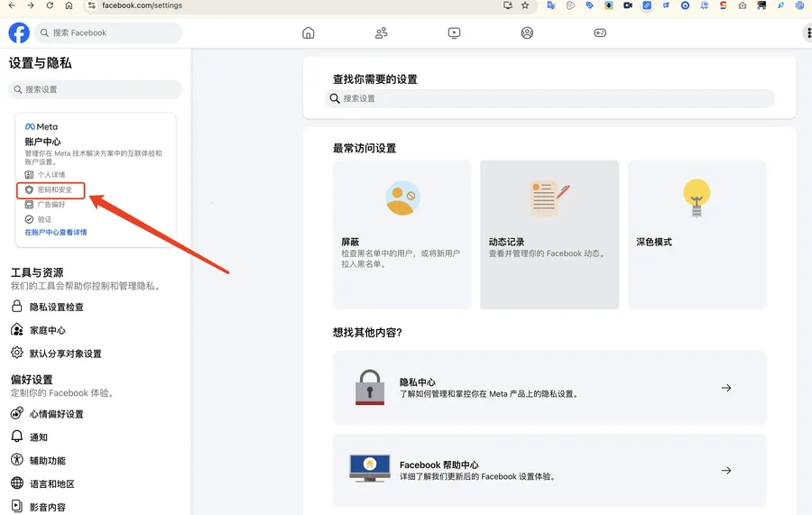Focus the 搜索 Facebook search box
This screenshot has height=515, width=812.
pos(108,32)
